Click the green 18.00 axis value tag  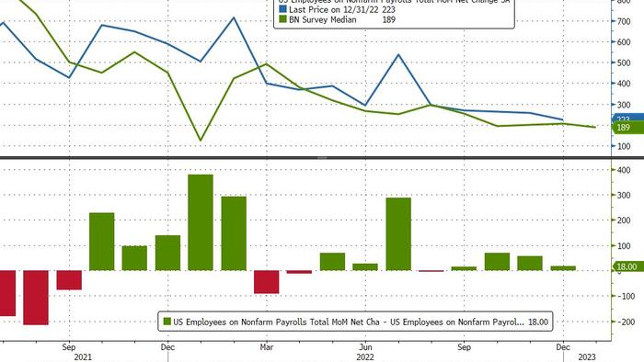(x=627, y=266)
